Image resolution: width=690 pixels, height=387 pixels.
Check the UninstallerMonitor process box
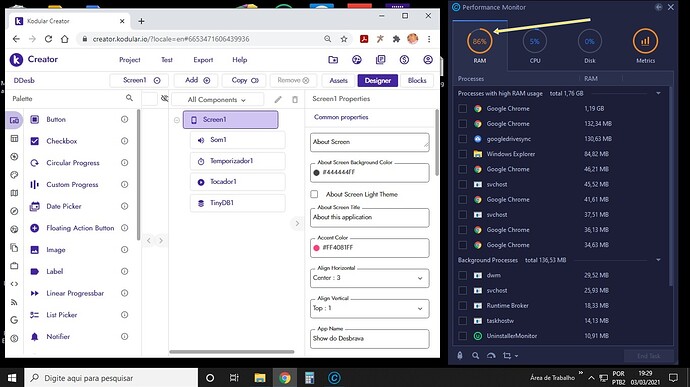(462, 336)
